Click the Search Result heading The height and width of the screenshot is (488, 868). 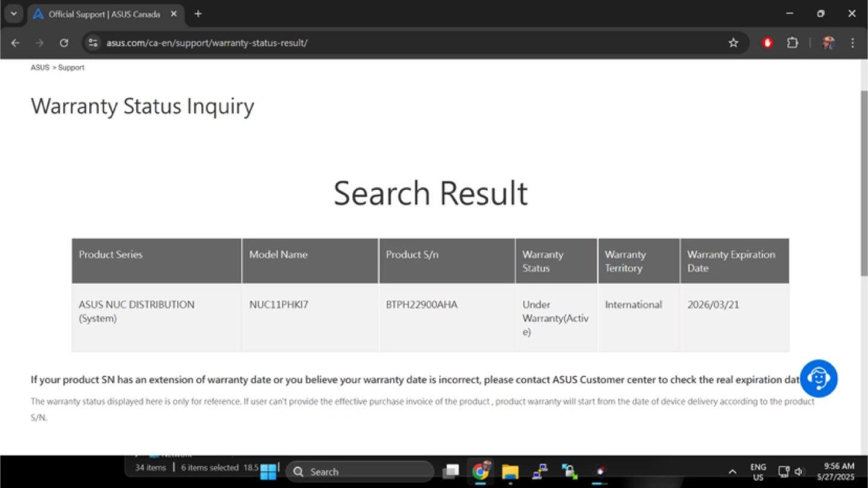pos(430,193)
